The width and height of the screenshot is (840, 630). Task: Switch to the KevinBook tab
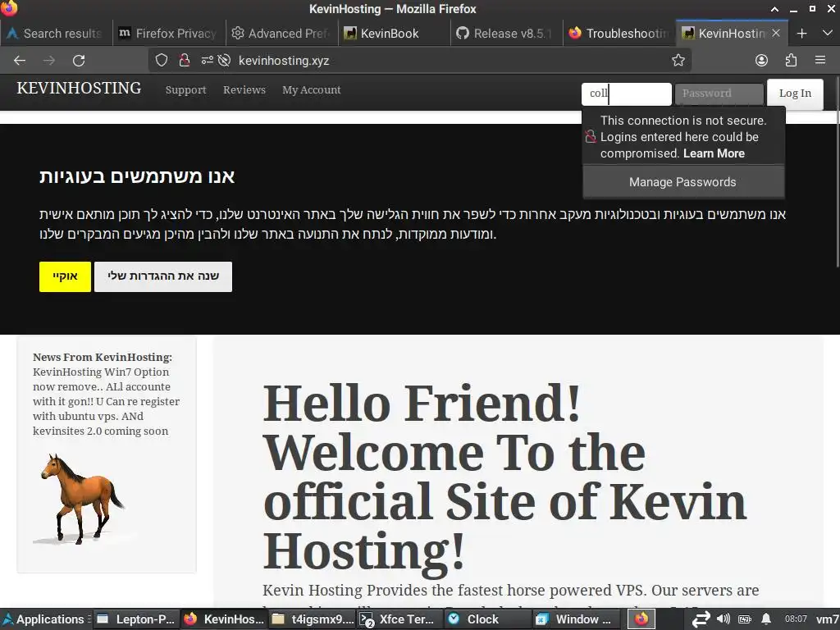[x=394, y=34]
